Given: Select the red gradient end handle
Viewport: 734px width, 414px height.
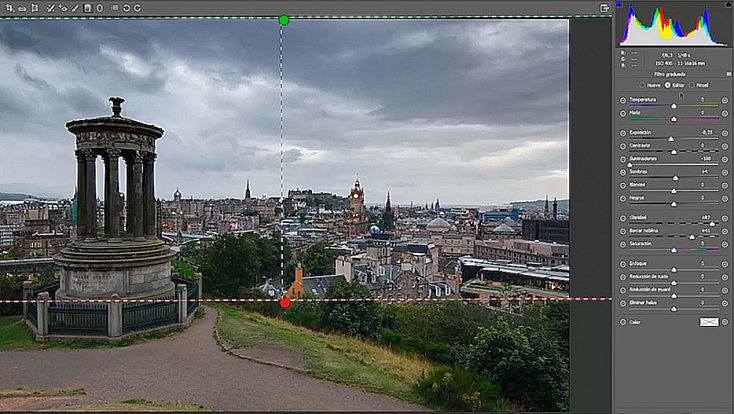Looking at the screenshot, I should coord(285,303).
